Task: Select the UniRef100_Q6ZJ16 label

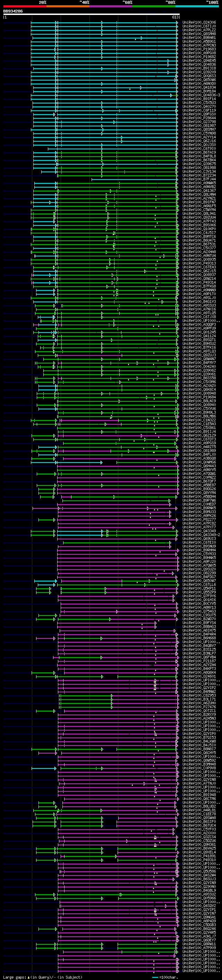Action: (x=199, y=141)
